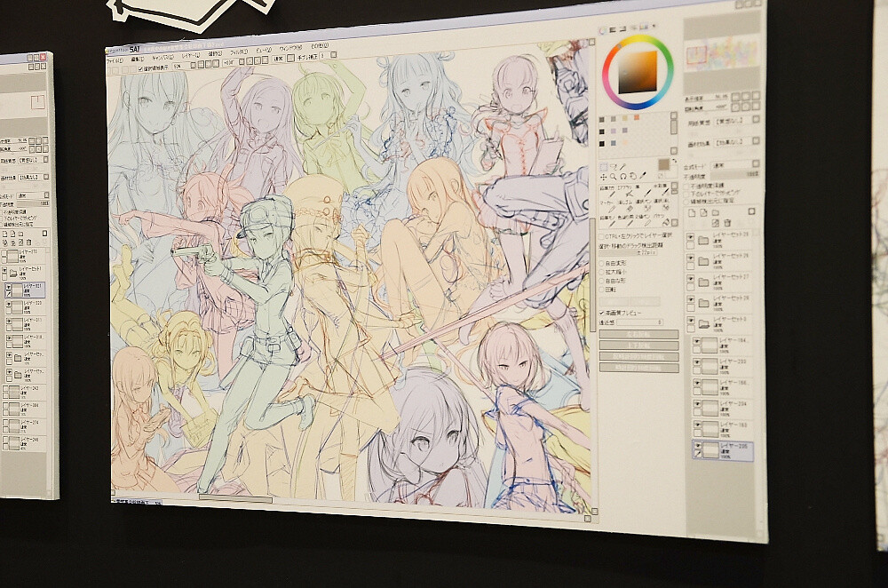Select the canvas Rotate tool

click(x=633, y=177)
